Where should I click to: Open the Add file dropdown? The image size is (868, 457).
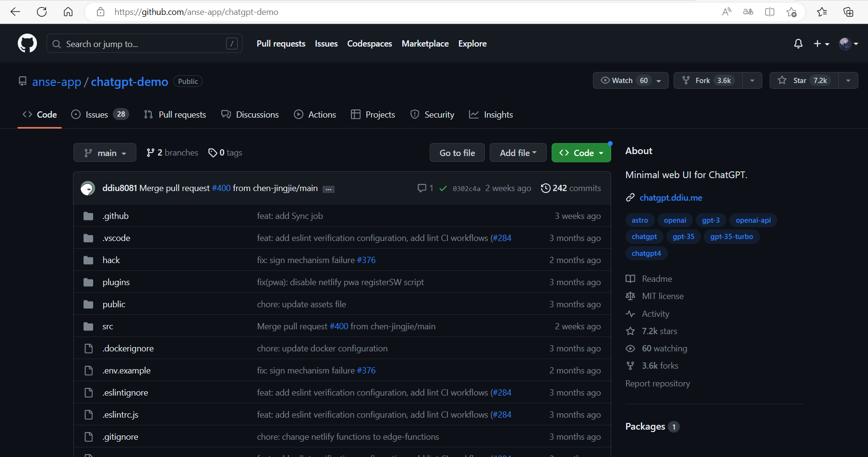click(x=518, y=153)
